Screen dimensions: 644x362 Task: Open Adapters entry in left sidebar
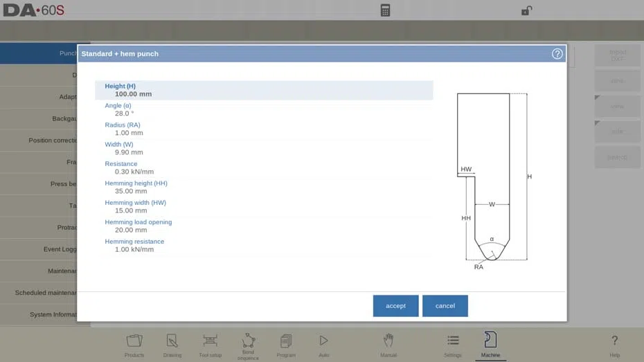[x=39, y=97]
